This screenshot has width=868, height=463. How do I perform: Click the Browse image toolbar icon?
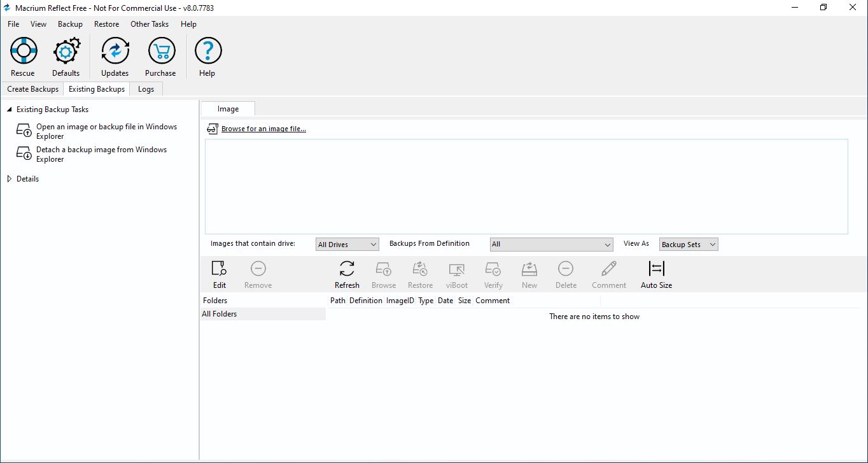pyautogui.click(x=384, y=268)
